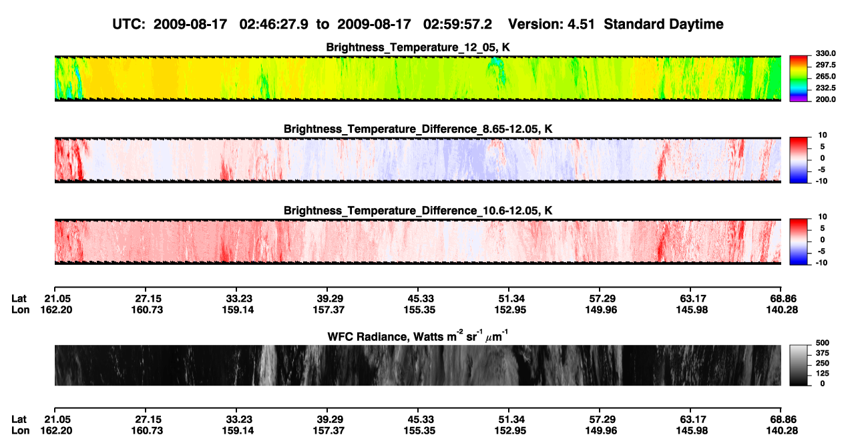The image size is (868, 445).
Task: Click the red-blue colorbar beside 8.65-12.05 panel
Action: pyautogui.click(x=799, y=159)
